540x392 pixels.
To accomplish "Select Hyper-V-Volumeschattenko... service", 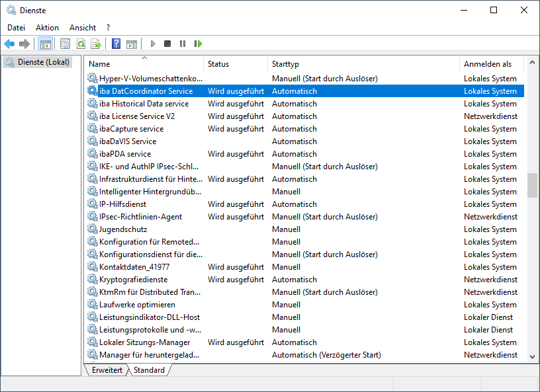I will 305,79.
